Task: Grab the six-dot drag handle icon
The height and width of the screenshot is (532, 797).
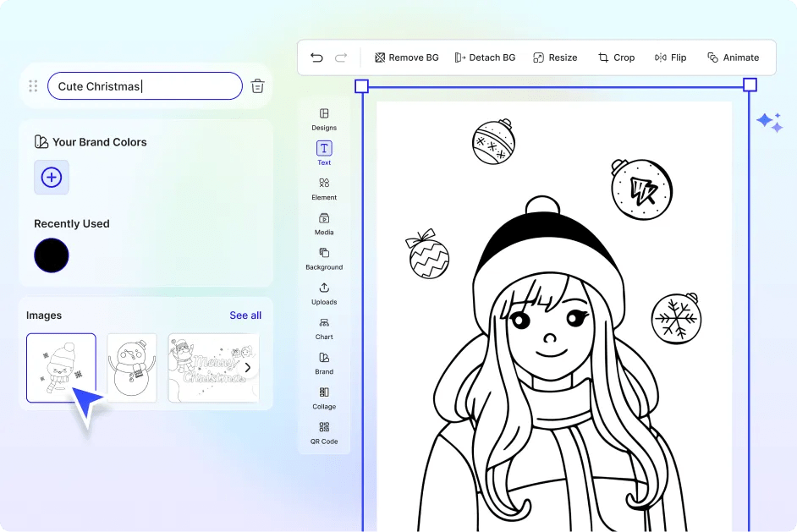Action: [33, 86]
